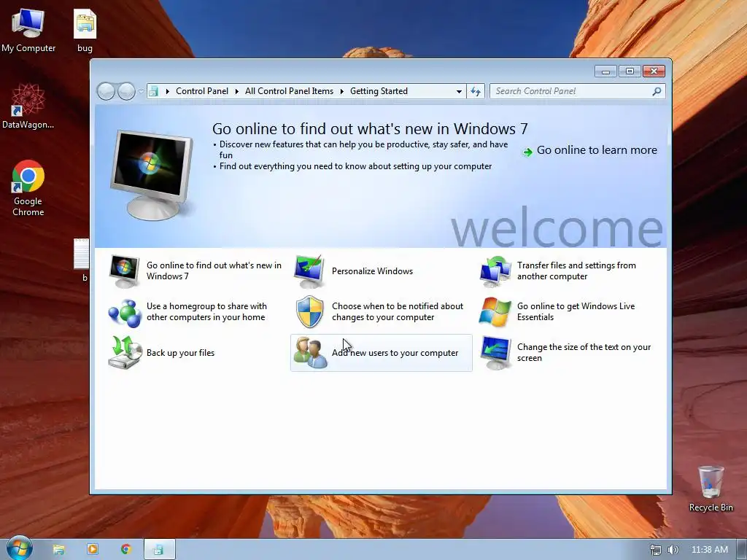Navigate to All Control Panel Items breadcrumb
The width and height of the screenshot is (747, 560).
coord(289,91)
